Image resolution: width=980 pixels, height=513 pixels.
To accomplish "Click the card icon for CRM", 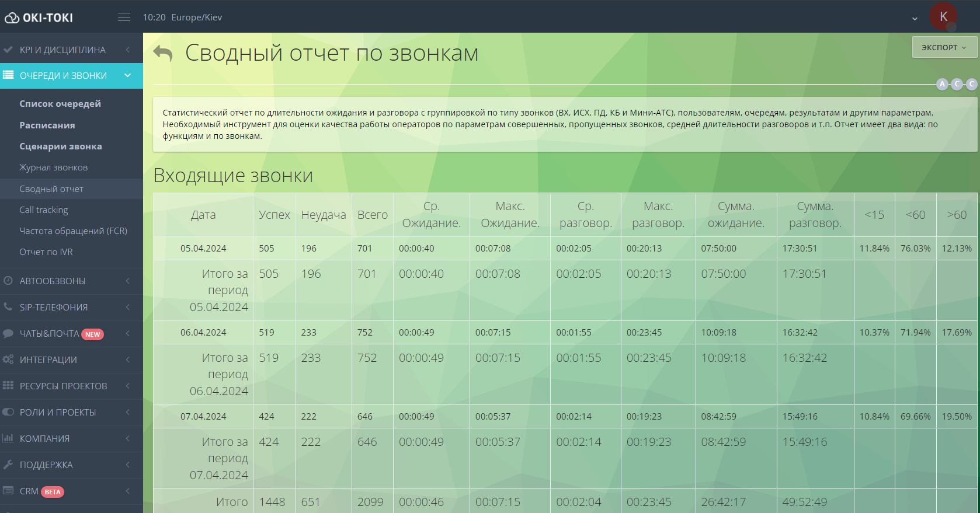I will pos(8,490).
